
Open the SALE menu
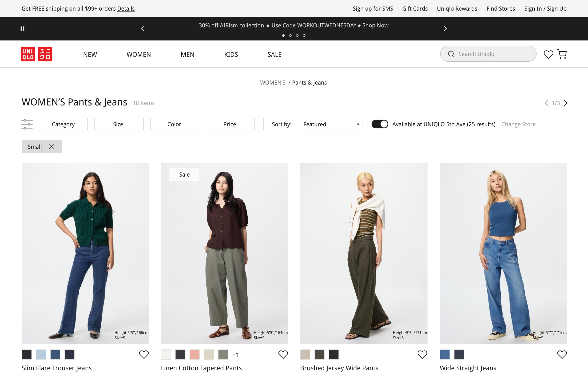click(274, 54)
